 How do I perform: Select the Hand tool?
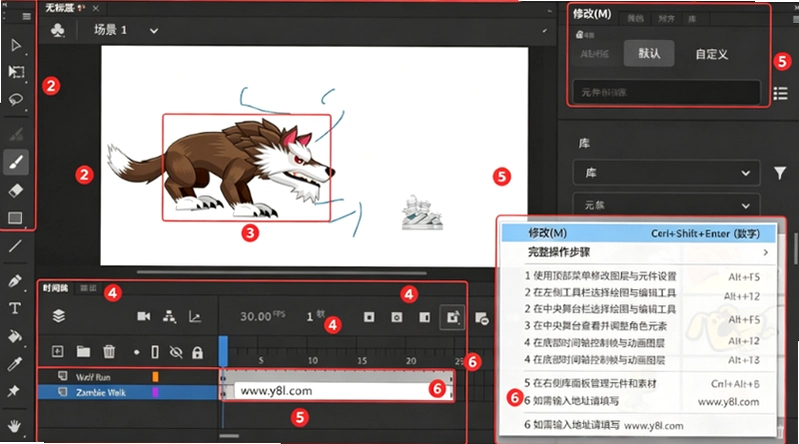pyautogui.click(x=14, y=425)
